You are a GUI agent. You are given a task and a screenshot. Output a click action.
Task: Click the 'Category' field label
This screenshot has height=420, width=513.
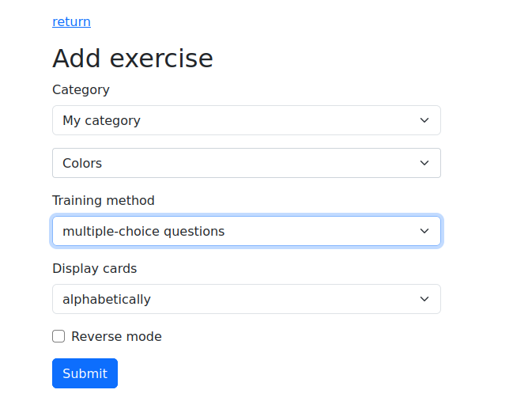tap(81, 89)
